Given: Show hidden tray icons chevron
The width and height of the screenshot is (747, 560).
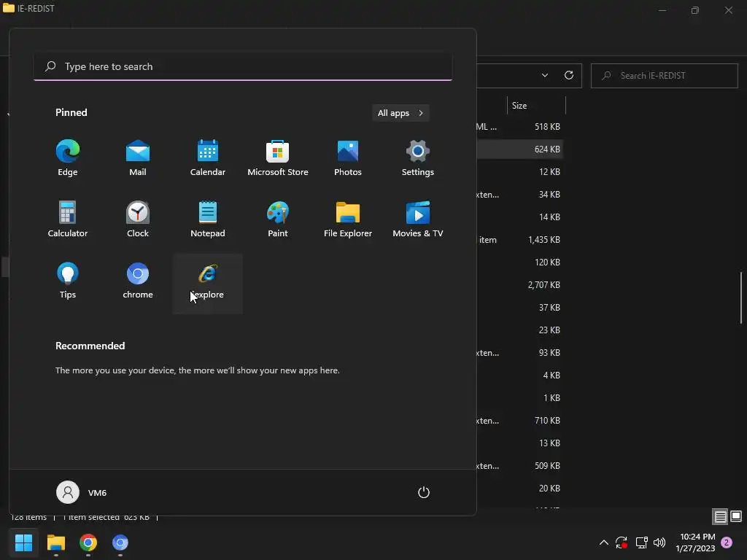Looking at the screenshot, I should 603,542.
